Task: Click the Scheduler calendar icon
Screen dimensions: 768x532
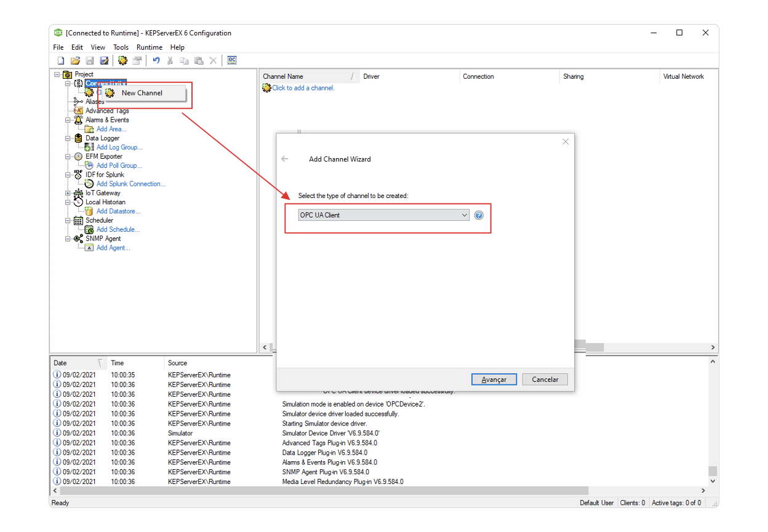Action: tap(78, 220)
